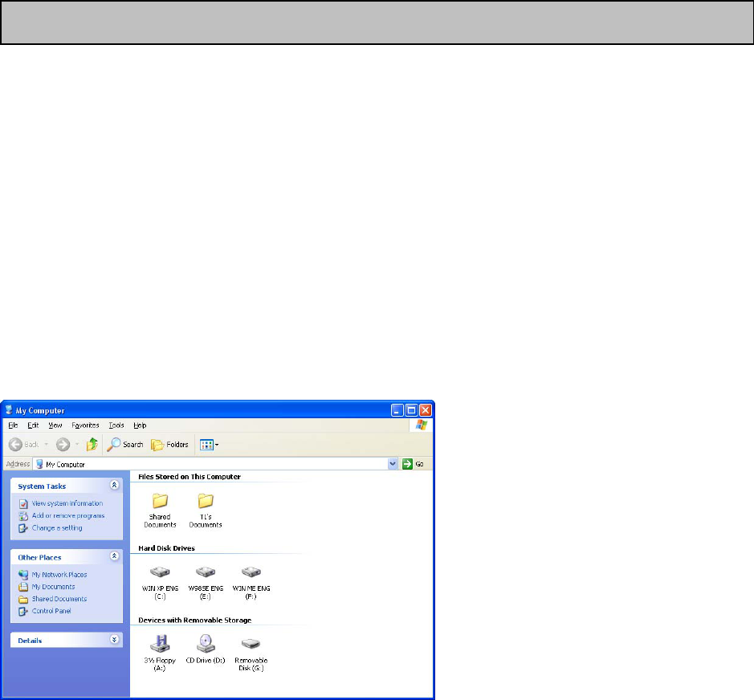Click the My Computer title bar icon
Viewport: 754px width, 700px height.
(9, 410)
